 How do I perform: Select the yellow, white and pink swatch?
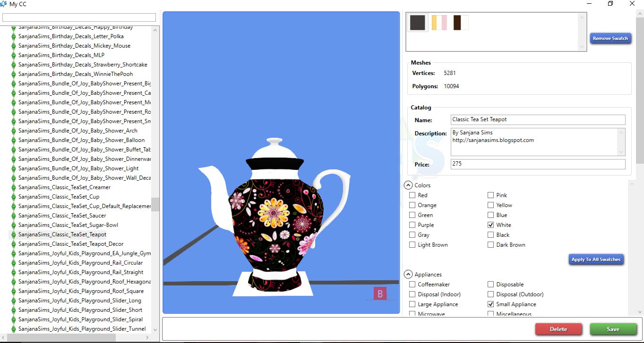click(439, 23)
